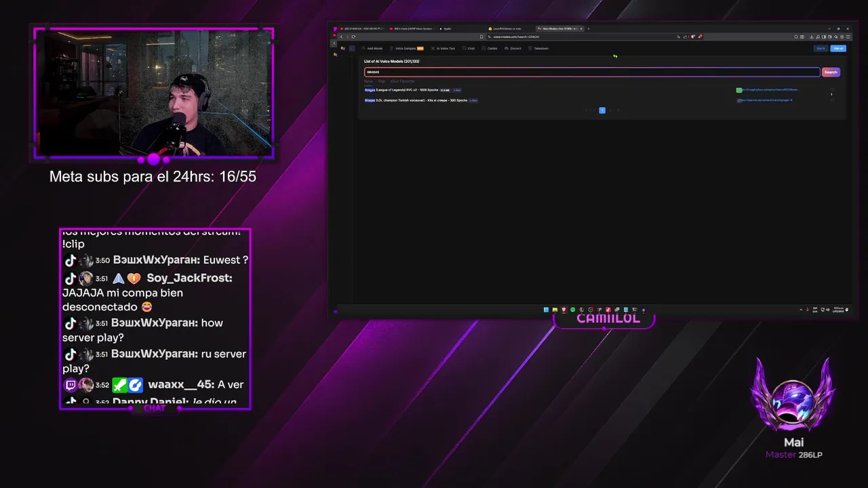This screenshot has height=488, width=868.
Task: Open Brave browser taskbar icon
Action: pos(564,310)
